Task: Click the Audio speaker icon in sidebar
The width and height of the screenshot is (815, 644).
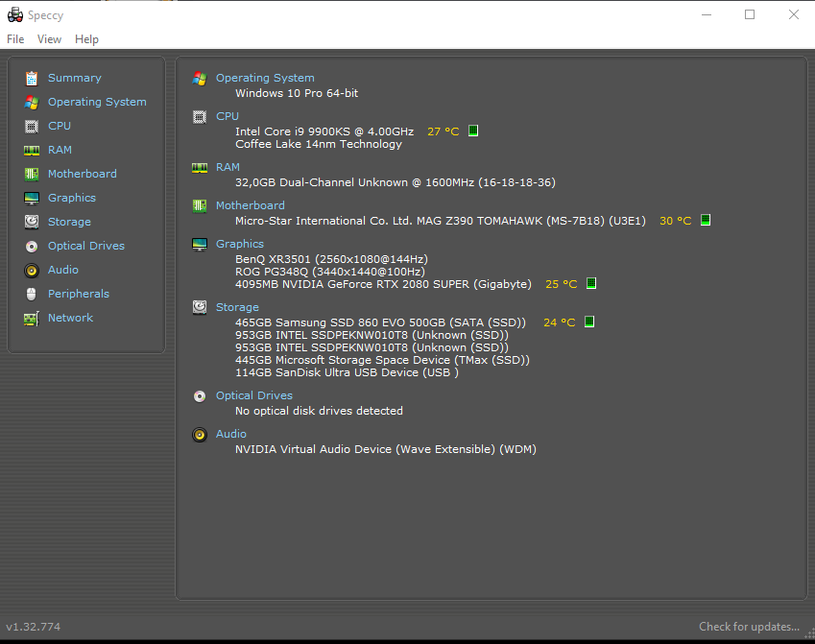Action: click(x=32, y=271)
